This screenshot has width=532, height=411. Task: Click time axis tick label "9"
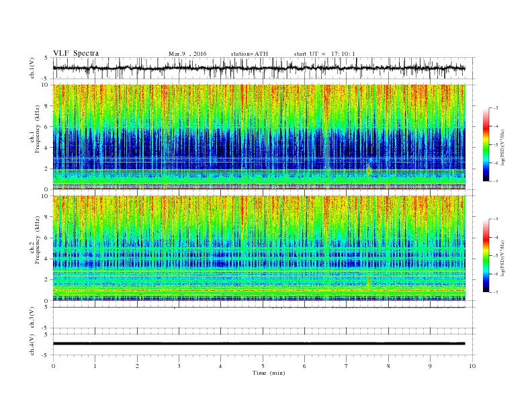point(430,366)
